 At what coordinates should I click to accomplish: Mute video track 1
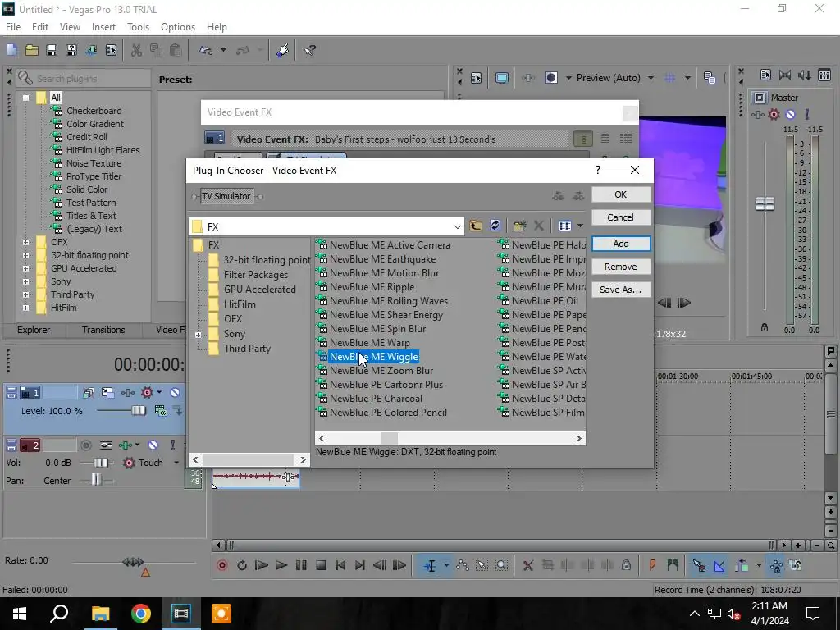pyautogui.click(x=175, y=393)
